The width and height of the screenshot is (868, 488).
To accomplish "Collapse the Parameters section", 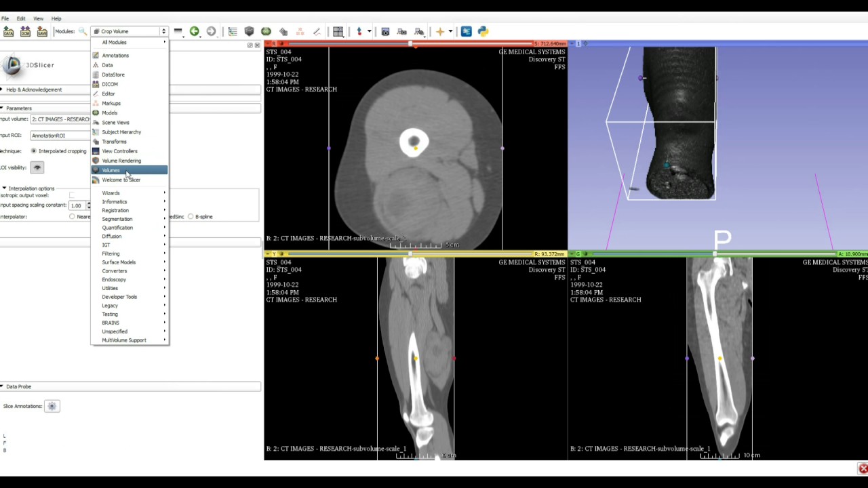I will (130, 108).
